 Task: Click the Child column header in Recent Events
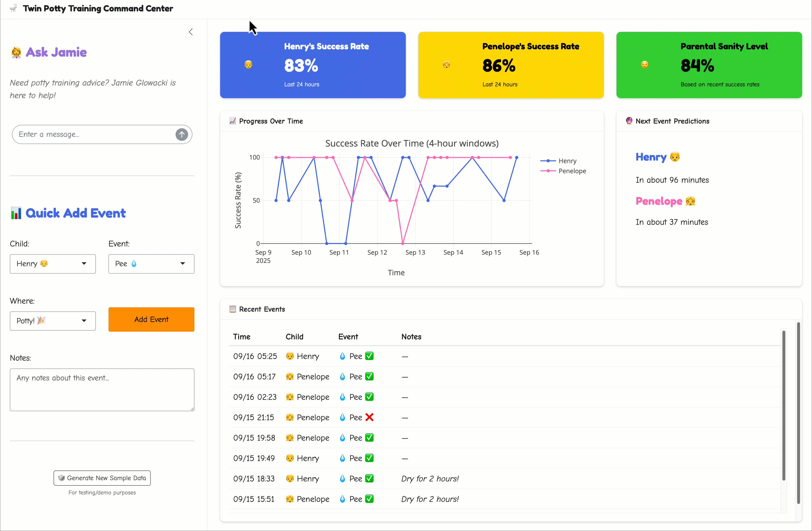(294, 337)
